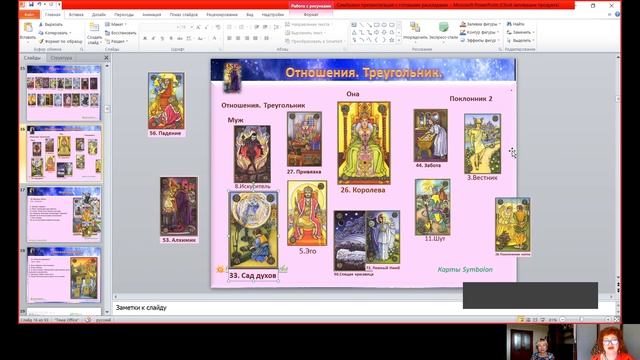Viewport: 640px width, 360px height.
Task: Open the File (Файл) tab
Action: pyautogui.click(x=29, y=14)
